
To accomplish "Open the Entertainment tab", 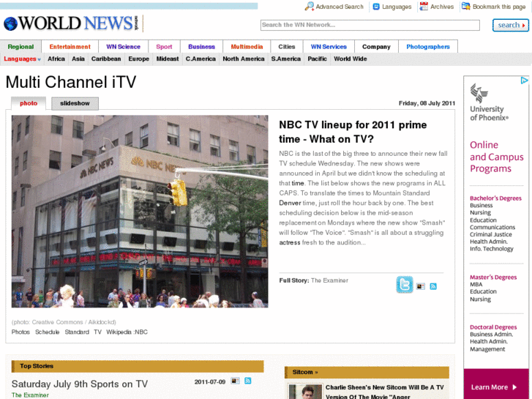I will [x=70, y=47].
